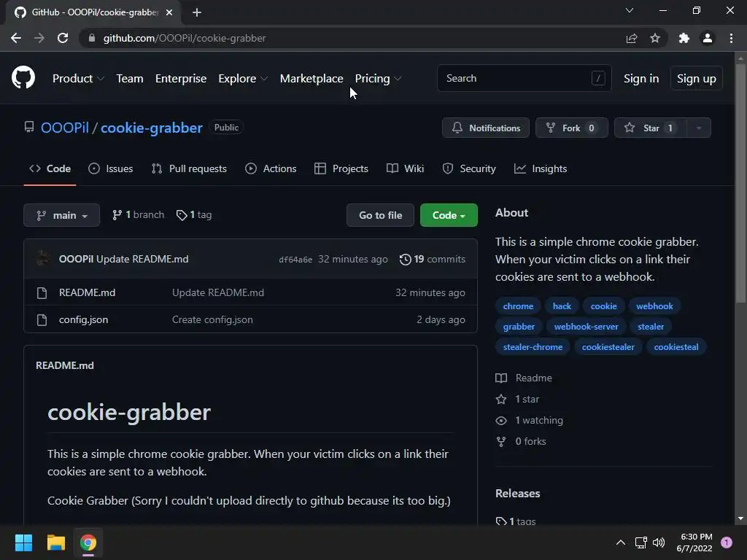Click the Sign in link

click(641, 79)
